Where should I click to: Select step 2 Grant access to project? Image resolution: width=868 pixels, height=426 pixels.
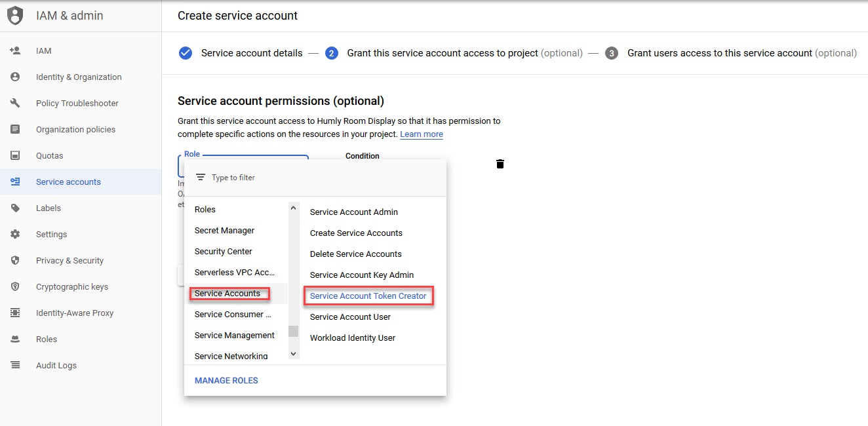coord(332,53)
